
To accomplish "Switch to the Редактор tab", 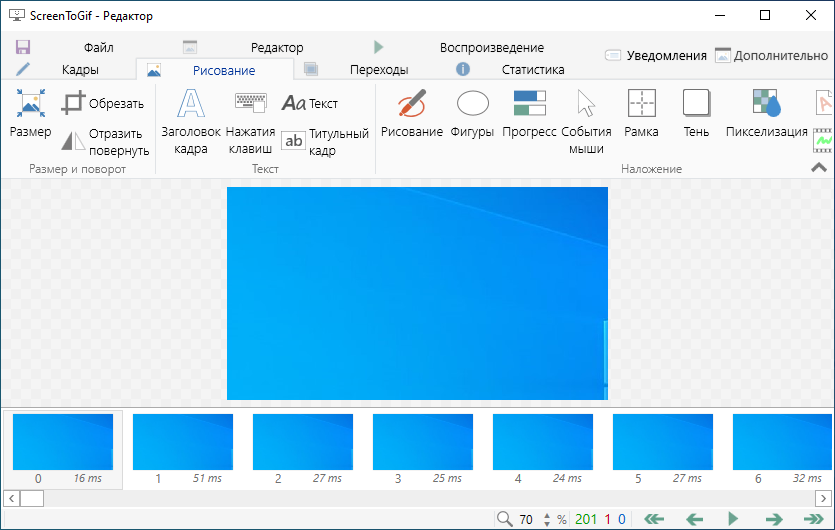I will tap(277, 47).
